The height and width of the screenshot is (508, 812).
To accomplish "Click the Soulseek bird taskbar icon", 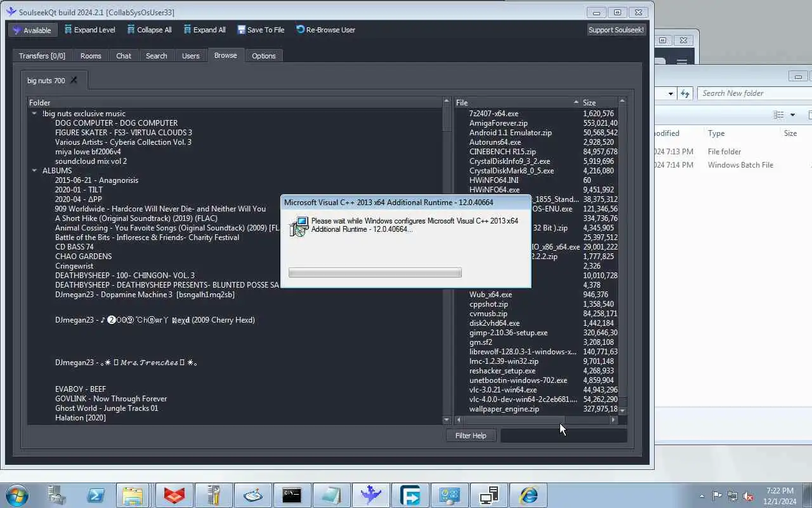I will click(371, 495).
